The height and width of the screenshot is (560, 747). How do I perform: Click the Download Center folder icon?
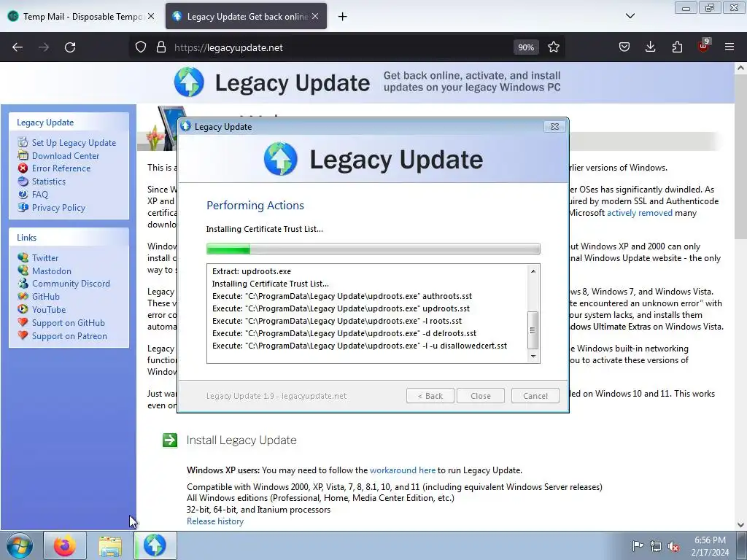tap(23, 155)
